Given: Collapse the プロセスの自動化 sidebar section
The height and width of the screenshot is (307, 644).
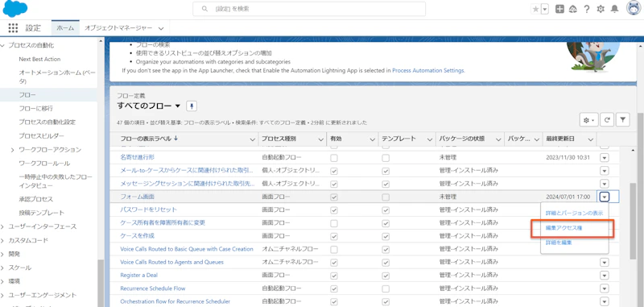Looking at the screenshot, I should click(x=2, y=45).
